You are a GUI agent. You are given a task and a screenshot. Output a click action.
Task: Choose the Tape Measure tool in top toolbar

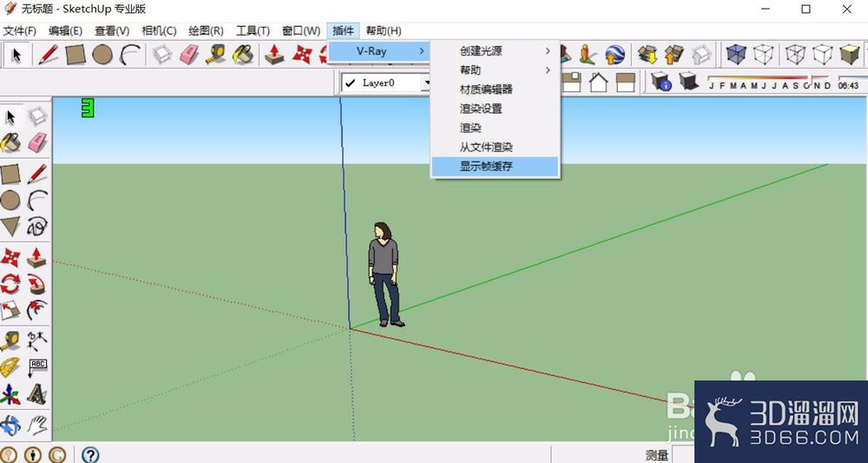tap(216, 54)
